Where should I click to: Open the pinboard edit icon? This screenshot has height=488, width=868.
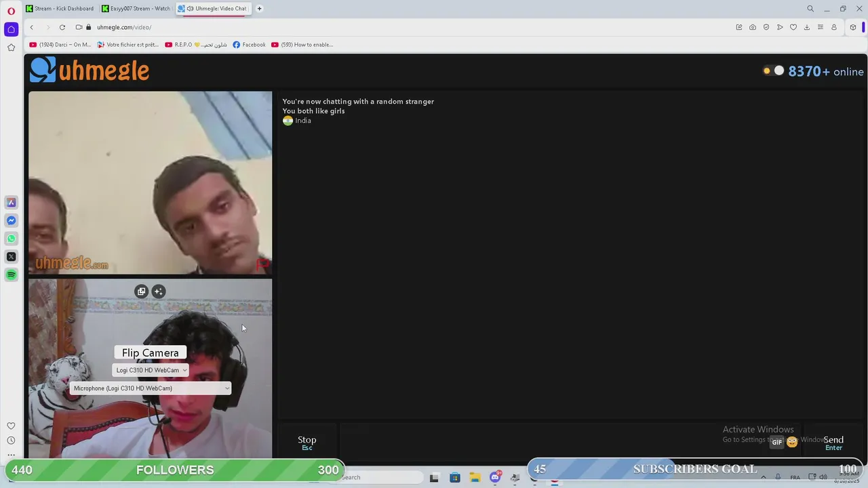click(x=739, y=27)
